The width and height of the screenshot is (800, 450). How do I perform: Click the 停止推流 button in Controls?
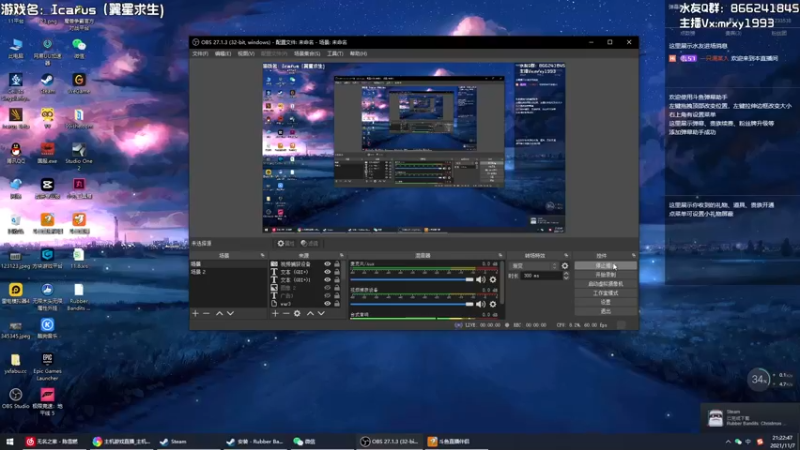pos(606,266)
